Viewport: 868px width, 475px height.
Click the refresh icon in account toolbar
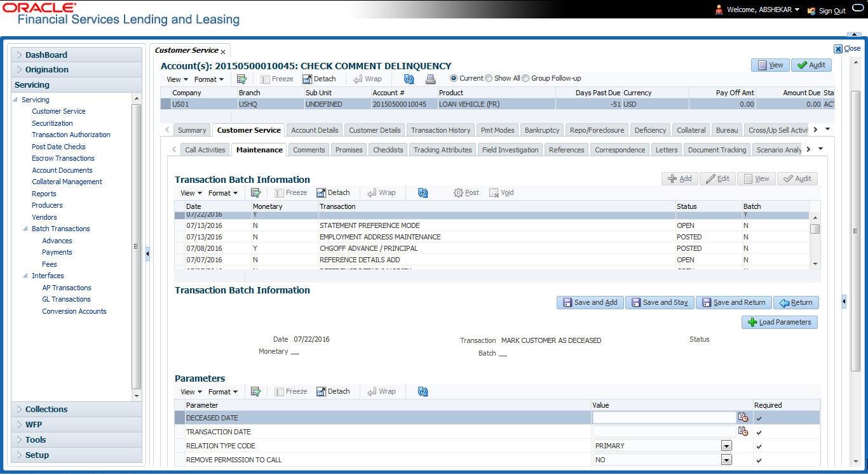point(409,79)
